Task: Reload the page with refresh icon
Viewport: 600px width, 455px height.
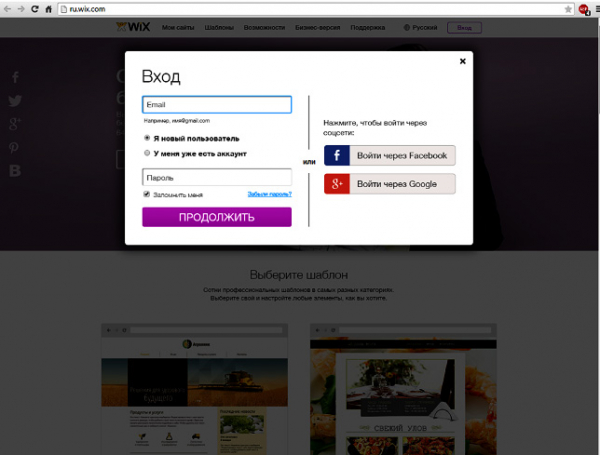Action: click(35, 9)
